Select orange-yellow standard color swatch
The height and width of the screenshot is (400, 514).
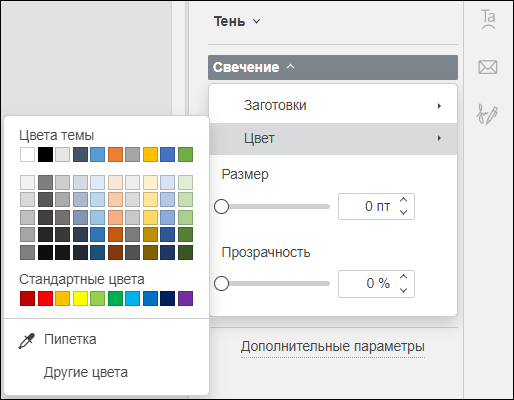pyautogui.click(x=62, y=298)
